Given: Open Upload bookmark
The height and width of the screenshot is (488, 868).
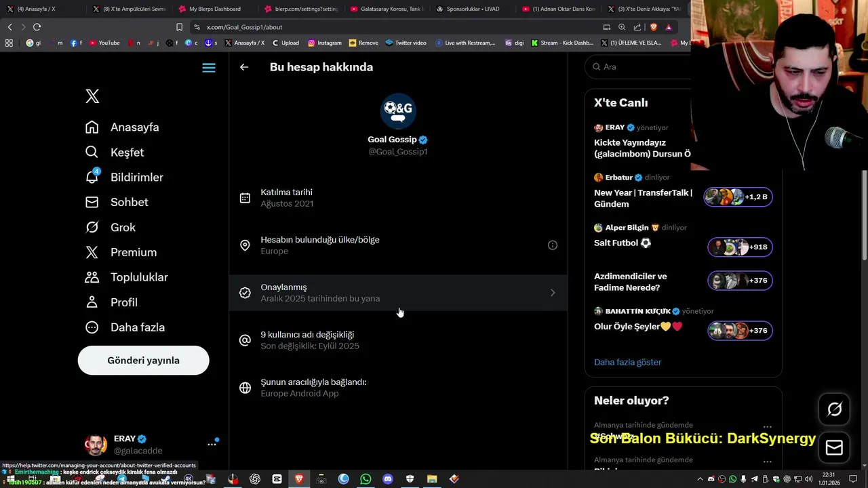Looking at the screenshot, I should (x=285, y=43).
